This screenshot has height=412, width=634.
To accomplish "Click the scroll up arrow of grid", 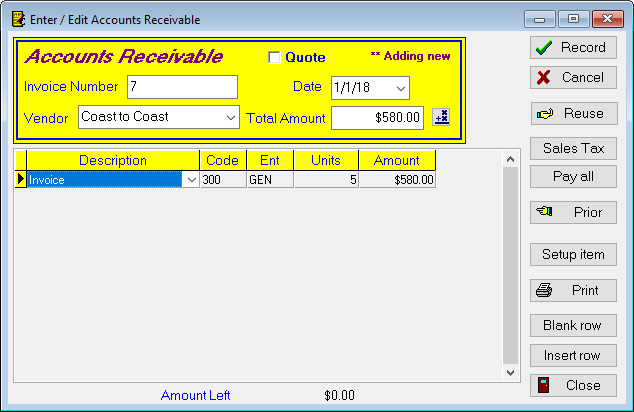I will [510, 159].
